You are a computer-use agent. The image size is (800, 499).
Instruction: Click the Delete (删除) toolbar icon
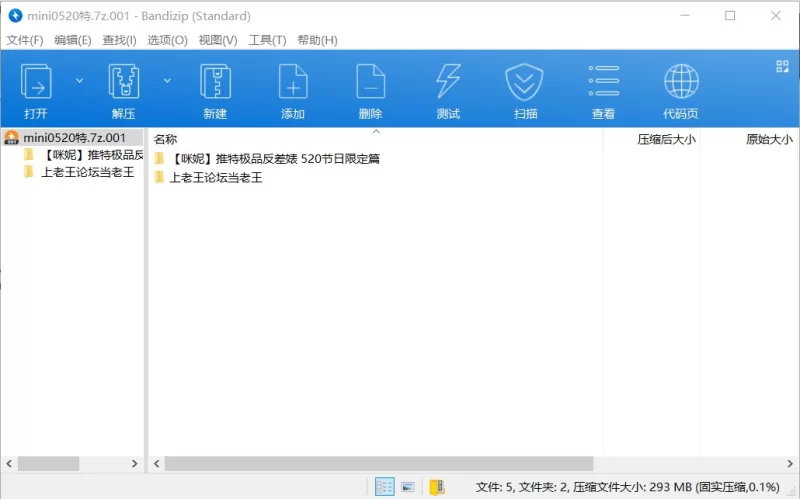pos(370,82)
